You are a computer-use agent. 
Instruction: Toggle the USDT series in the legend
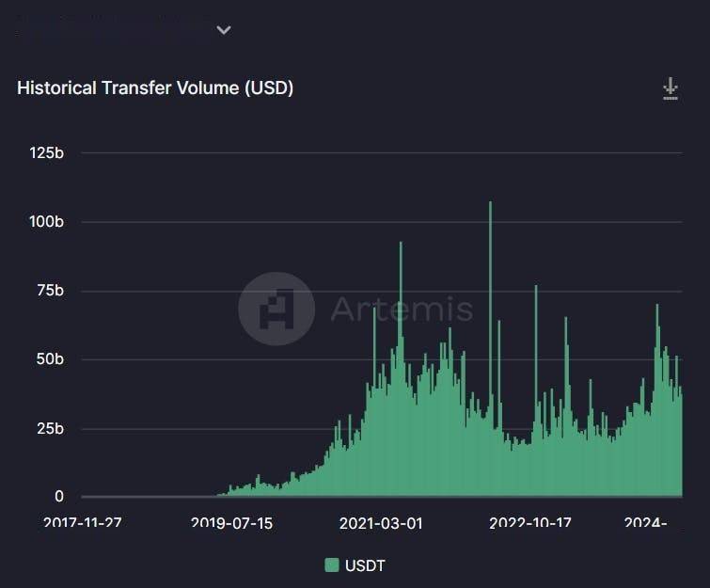pos(355,565)
